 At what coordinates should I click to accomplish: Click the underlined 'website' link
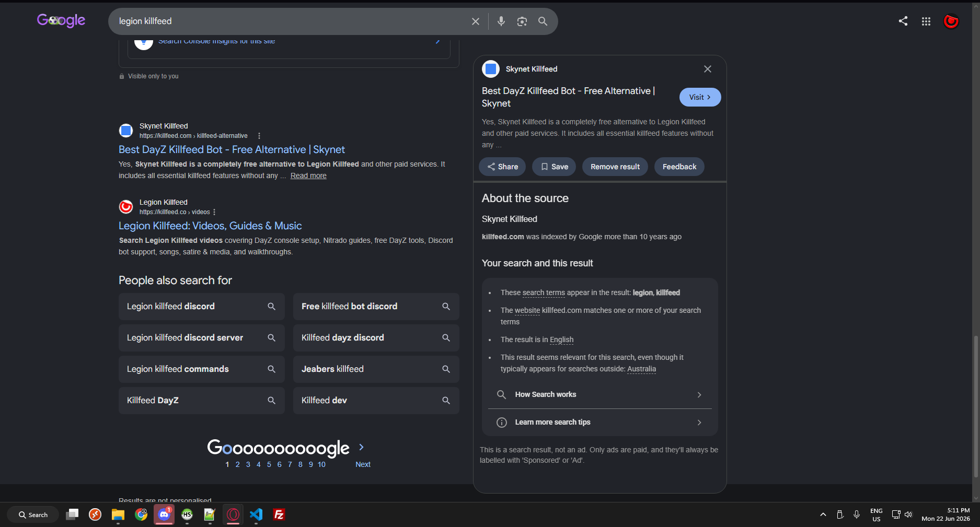527,311
